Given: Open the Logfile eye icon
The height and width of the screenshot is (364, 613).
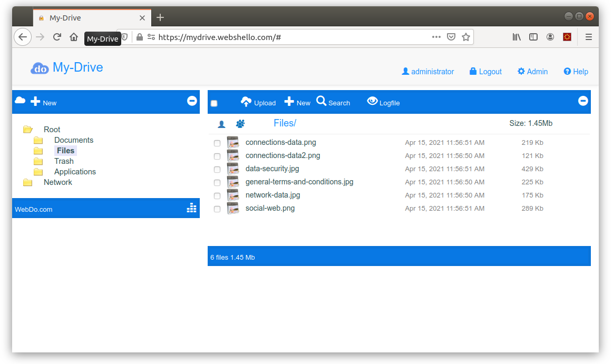Looking at the screenshot, I should coord(372,101).
